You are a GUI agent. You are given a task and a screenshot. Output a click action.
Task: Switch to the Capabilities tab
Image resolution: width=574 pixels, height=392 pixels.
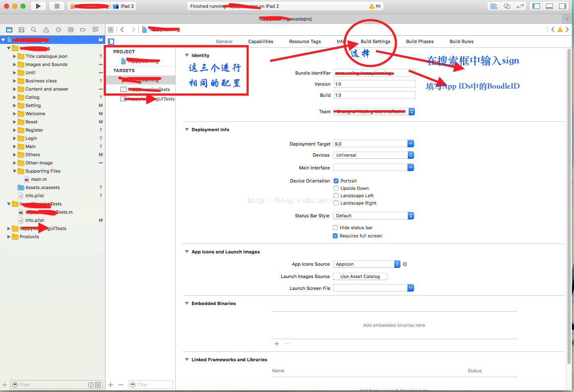pos(261,41)
